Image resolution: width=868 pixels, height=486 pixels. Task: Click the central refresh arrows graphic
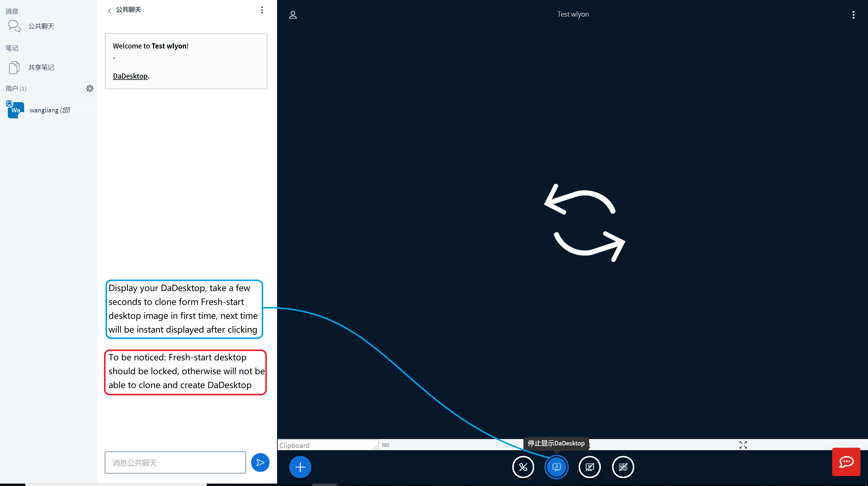[584, 223]
